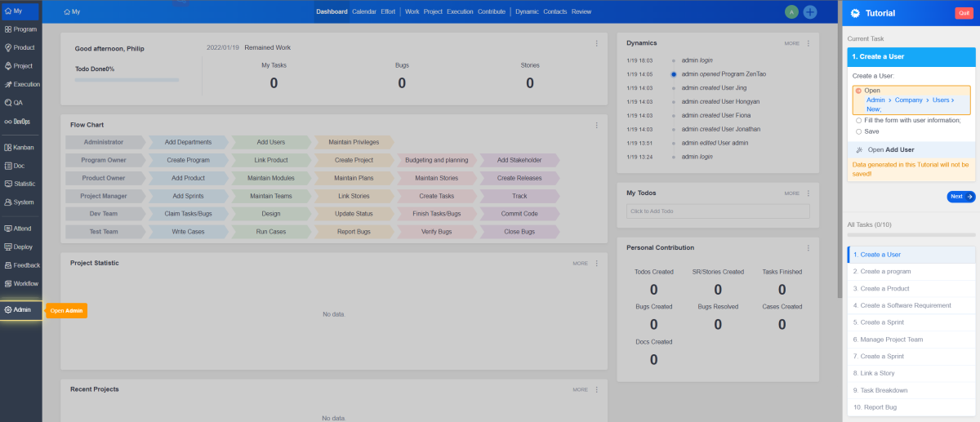The height and width of the screenshot is (422, 980).
Task: Click the blue plus quick-add icon
Action: tap(810, 12)
